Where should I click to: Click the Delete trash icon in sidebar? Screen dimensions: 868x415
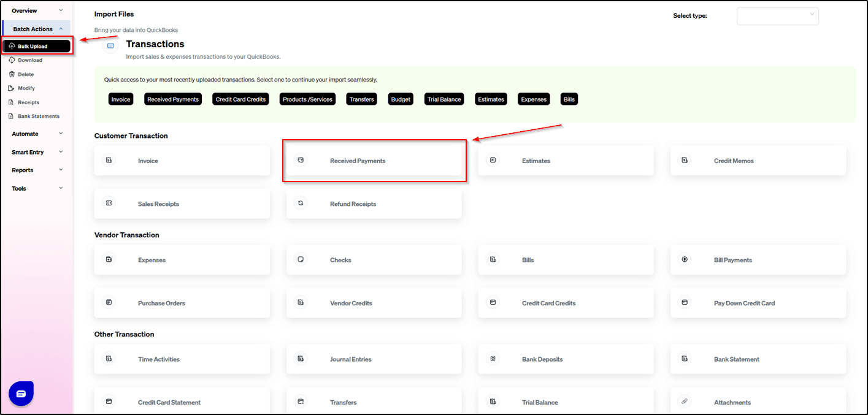[11, 74]
